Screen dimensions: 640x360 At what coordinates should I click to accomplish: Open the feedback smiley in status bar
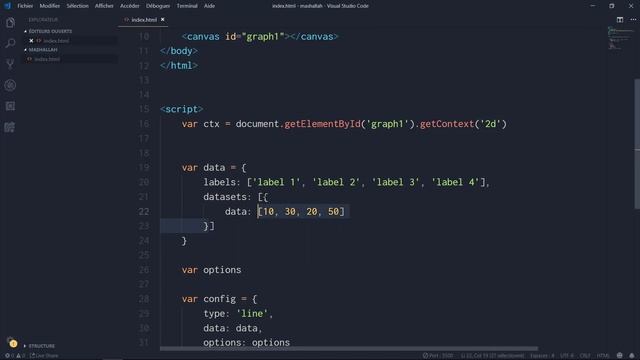620,356
